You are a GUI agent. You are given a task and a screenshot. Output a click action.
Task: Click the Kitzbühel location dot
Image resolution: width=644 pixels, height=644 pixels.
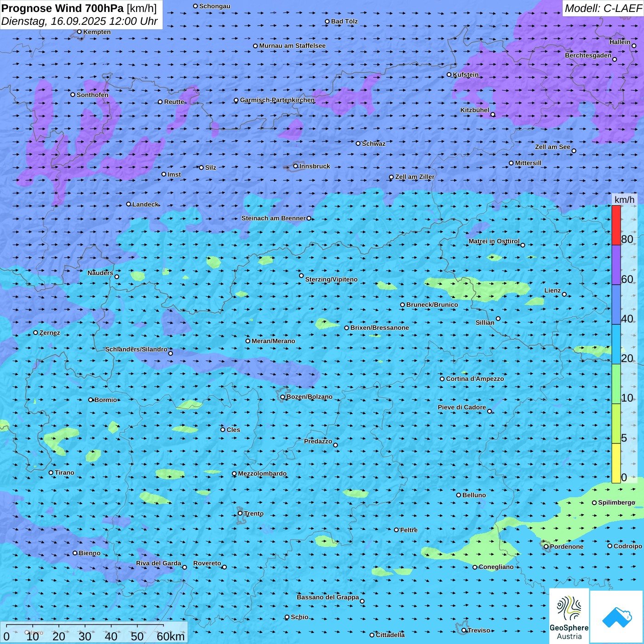pyautogui.click(x=493, y=115)
